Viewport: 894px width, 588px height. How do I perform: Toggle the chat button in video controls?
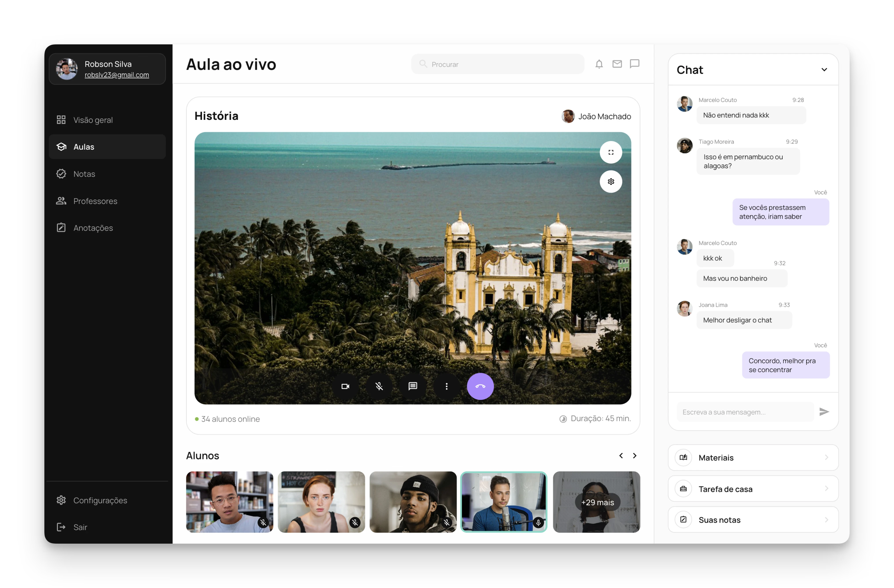[412, 386]
